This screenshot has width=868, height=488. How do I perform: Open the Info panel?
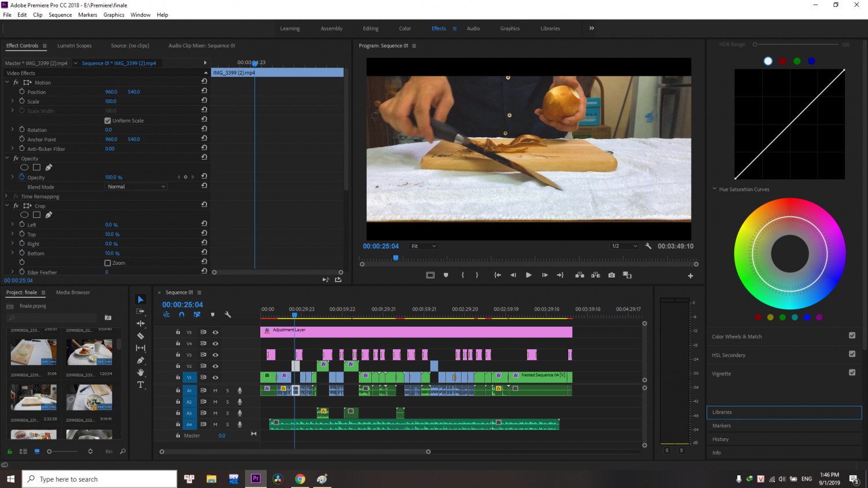pos(716,453)
